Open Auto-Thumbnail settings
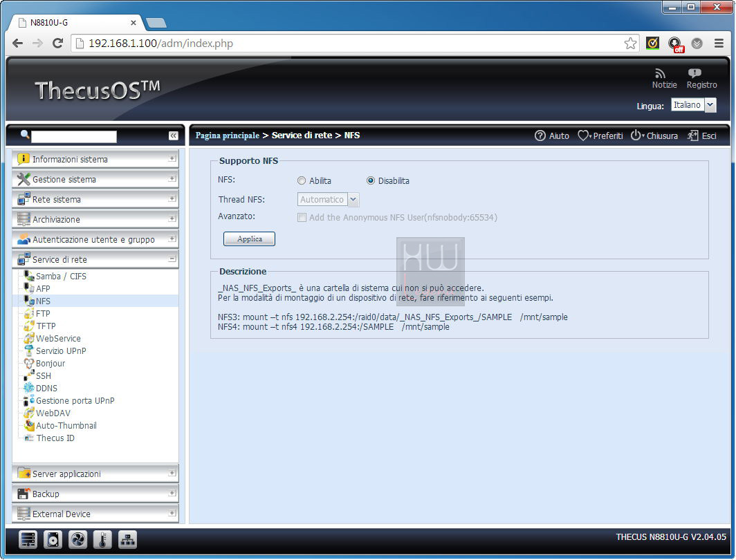 pyautogui.click(x=66, y=425)
